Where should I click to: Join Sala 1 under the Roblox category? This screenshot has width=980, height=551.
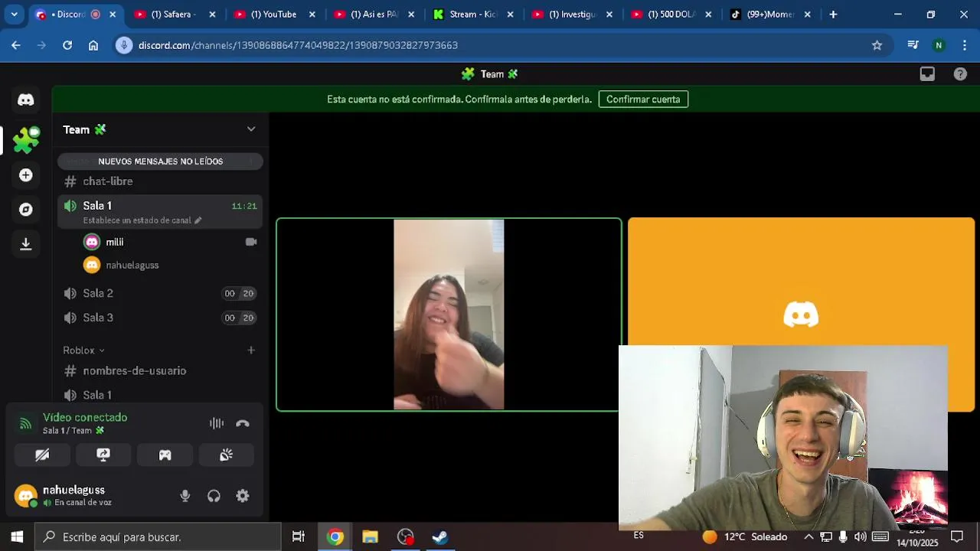click(160, 395)
